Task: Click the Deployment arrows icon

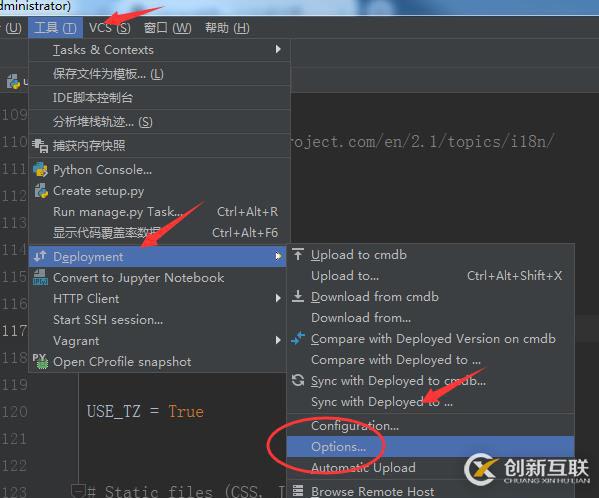Action: (x=40, y=256)
